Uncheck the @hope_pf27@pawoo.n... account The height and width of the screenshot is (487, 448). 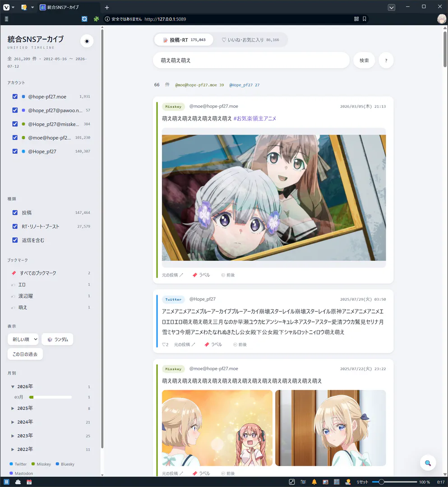point(15,110)
